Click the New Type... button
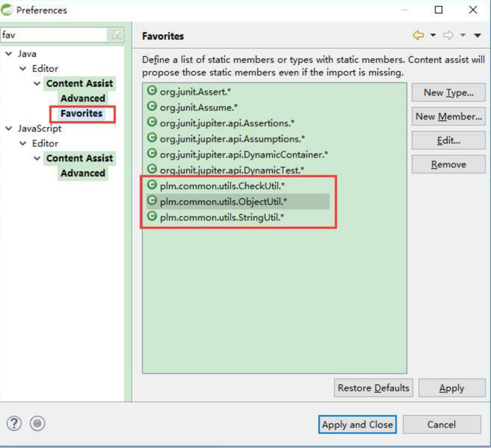Screen dimensions: 491x448 [x=448, y=92]
